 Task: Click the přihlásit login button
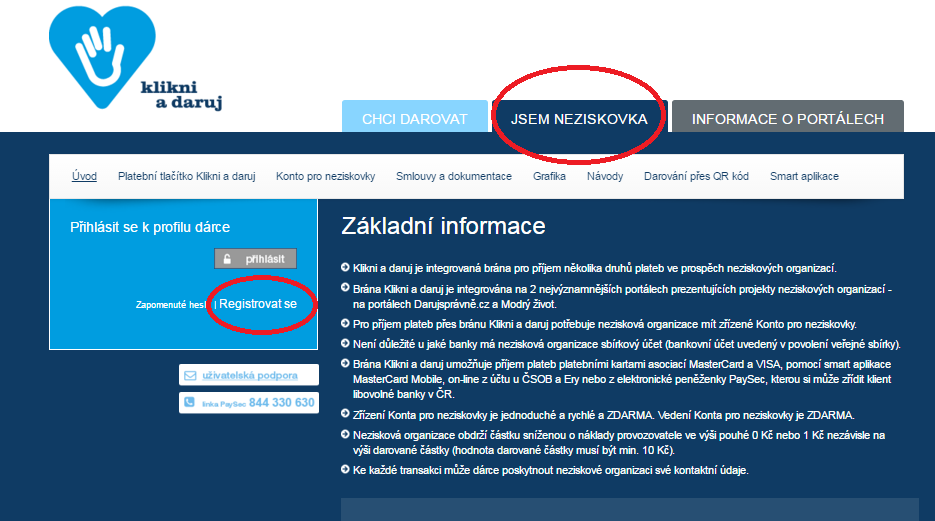point(255,259)
